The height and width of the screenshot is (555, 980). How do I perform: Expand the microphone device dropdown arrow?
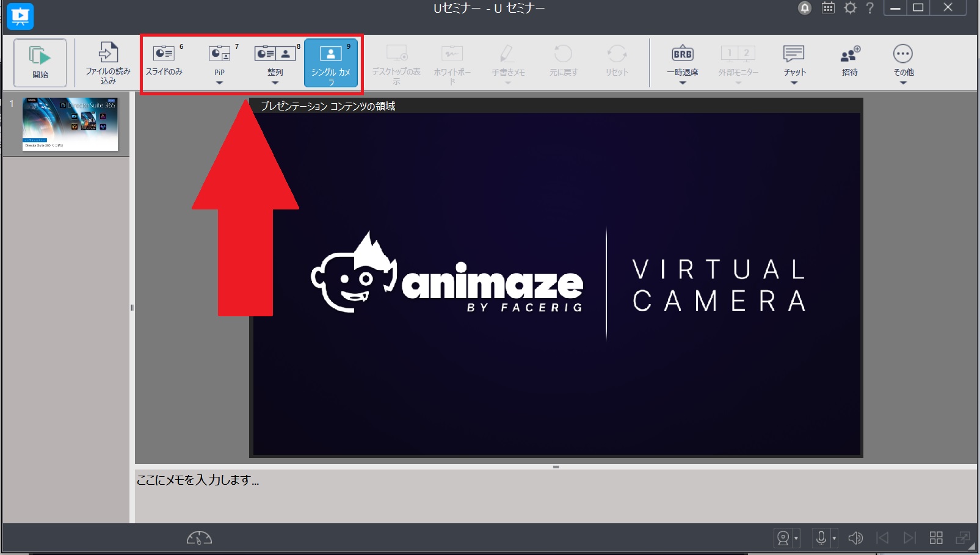[834, 539]
